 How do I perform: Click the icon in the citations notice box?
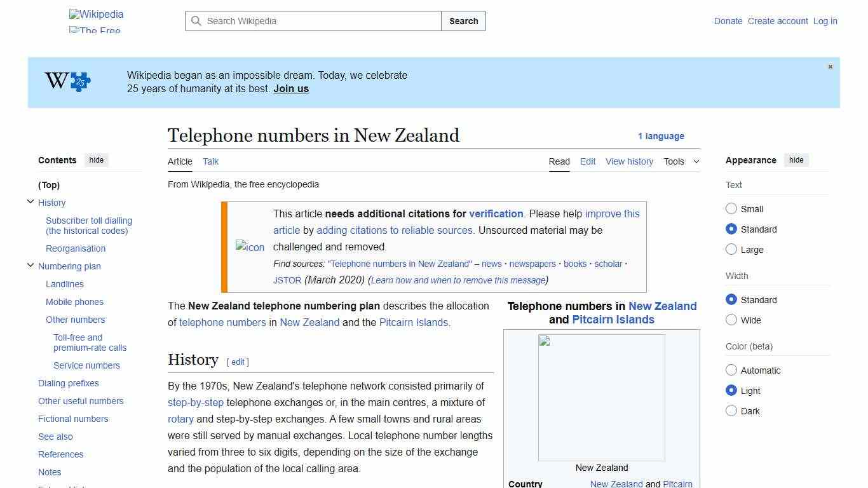249,247
